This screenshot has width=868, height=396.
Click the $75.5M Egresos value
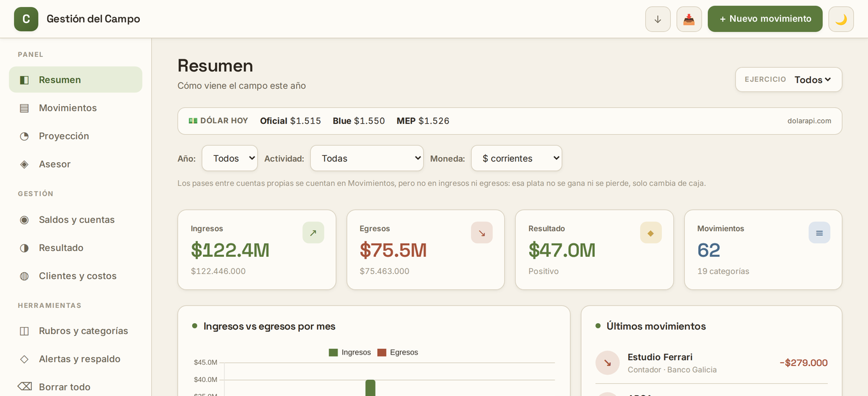393,250
